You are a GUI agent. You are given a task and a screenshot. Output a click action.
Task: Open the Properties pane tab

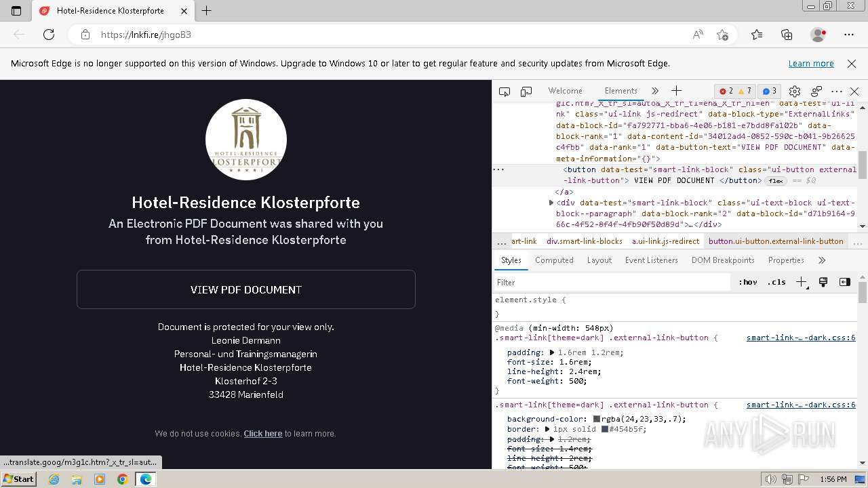(786, 260)
